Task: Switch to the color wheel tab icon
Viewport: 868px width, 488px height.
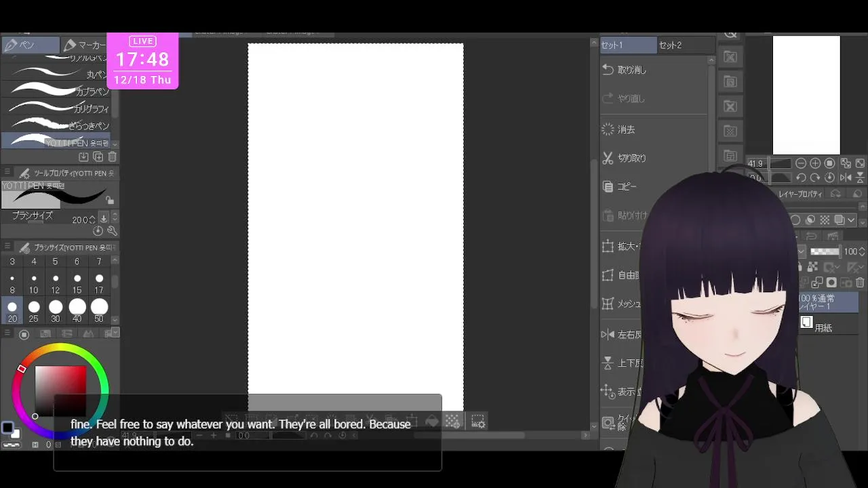Action: coord(24,334)
